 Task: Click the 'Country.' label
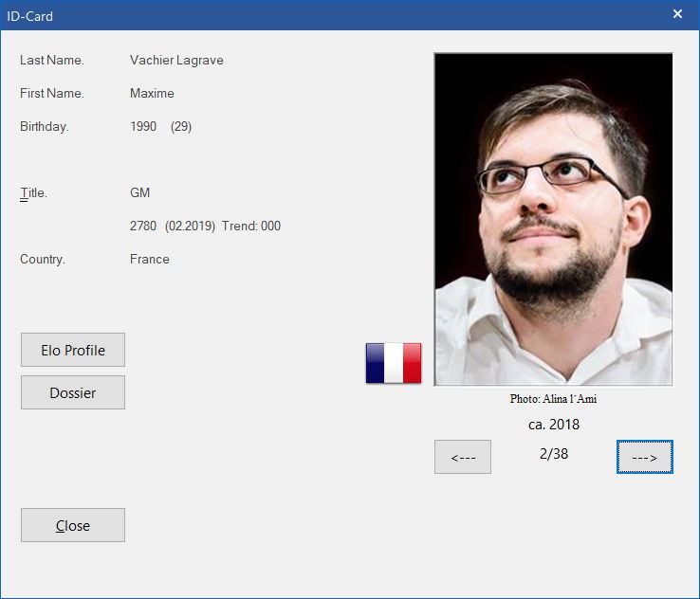point(43,259)
